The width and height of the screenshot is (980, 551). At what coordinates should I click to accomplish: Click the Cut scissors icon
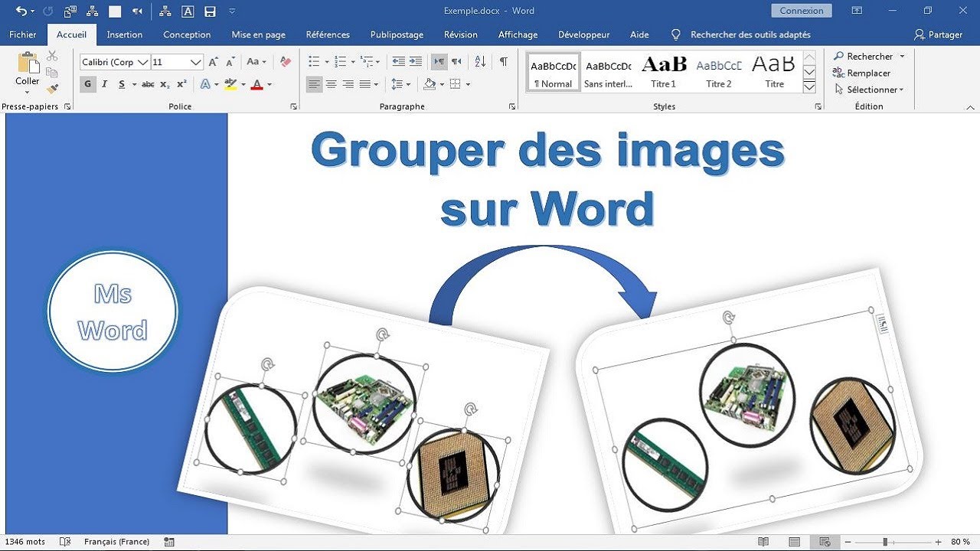coord(52,56)
